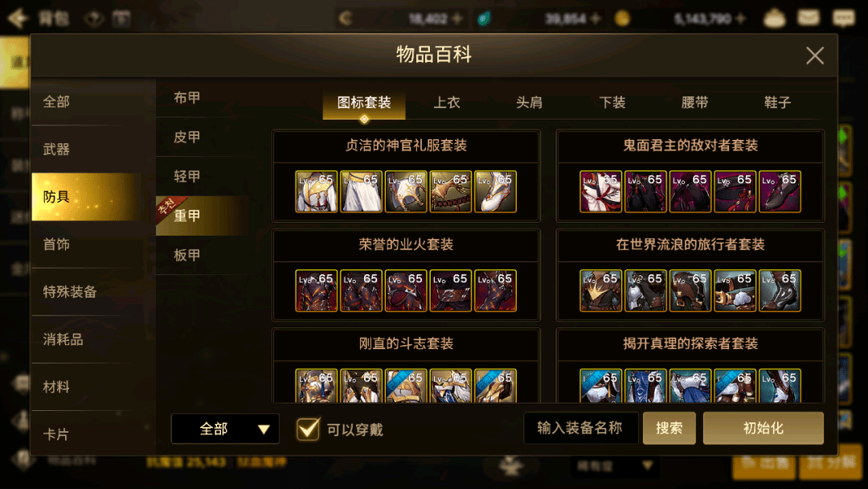
Task: Focus the 输入装备名称 search field
Action: click(580, 428)
